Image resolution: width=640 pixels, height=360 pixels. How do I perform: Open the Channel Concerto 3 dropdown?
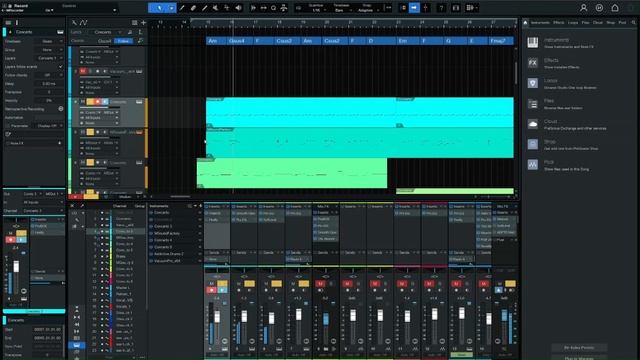(x=43, y=211)
